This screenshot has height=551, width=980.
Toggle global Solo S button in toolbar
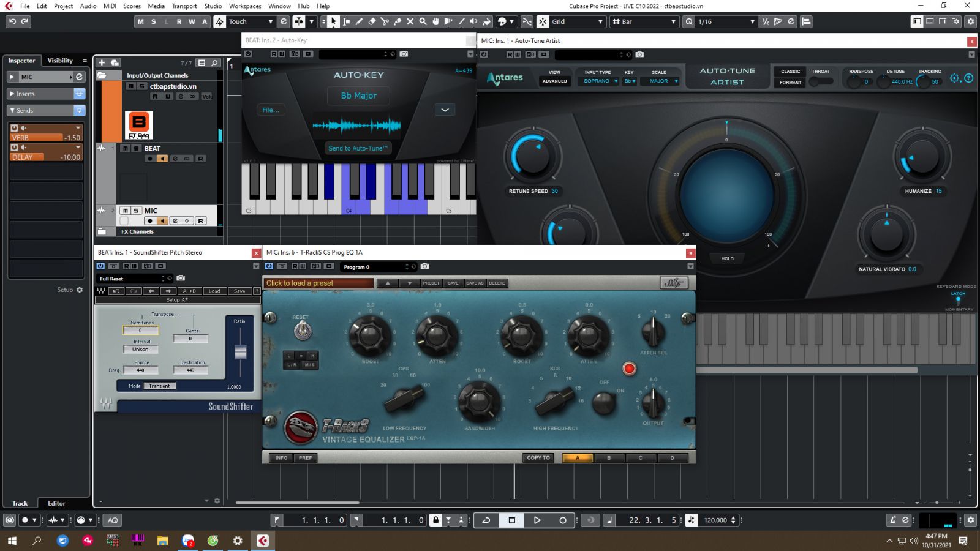pyautogui.click(x=154, y=21)
